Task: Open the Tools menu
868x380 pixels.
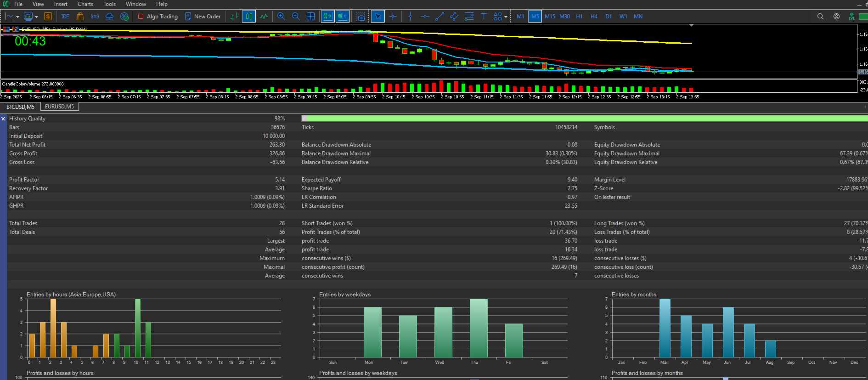Action: (x=109, y=4)
